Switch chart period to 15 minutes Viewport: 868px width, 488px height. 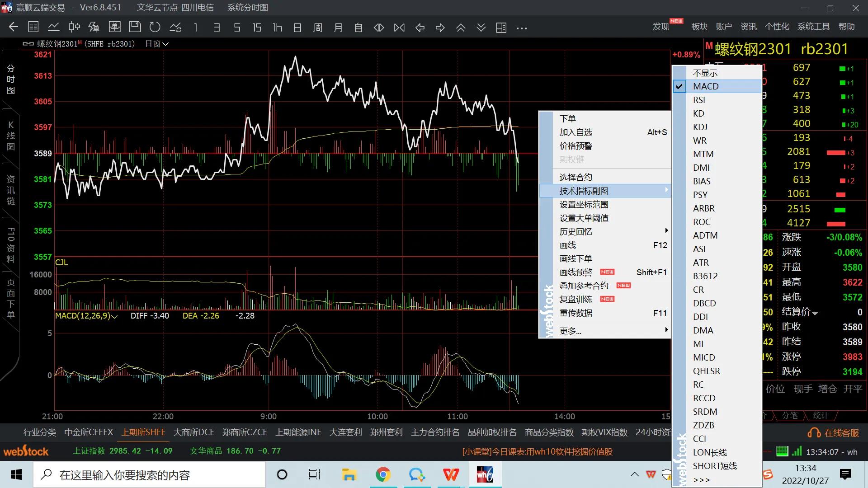point(257,27)
